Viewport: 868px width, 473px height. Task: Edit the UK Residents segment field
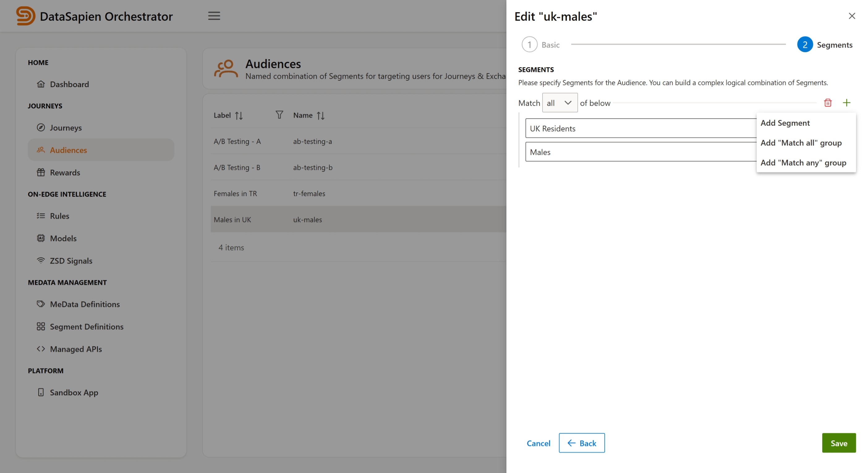point(640,128)
